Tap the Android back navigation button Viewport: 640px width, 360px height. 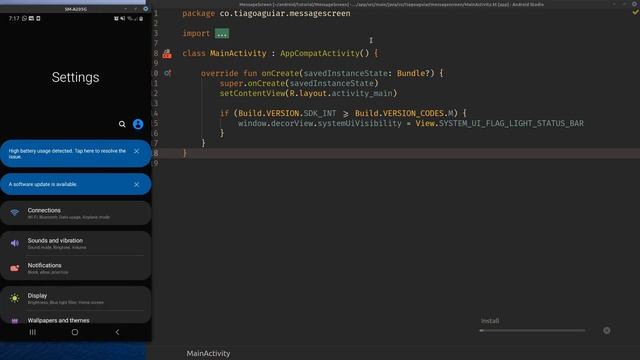coord(118,332)
